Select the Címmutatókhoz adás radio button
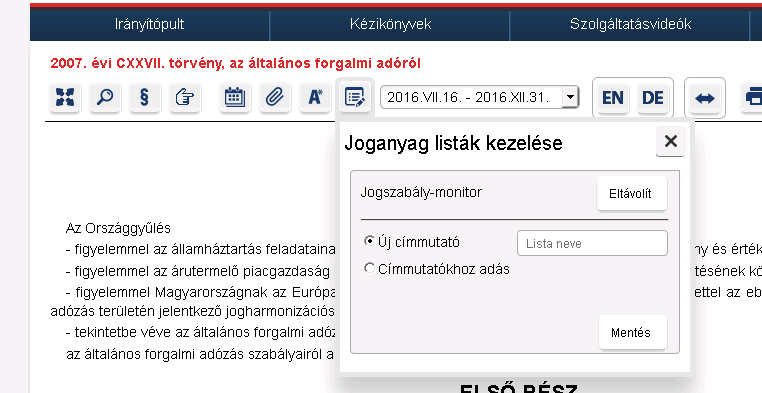Viewport: 762px width, 393px height. point(369,268)
